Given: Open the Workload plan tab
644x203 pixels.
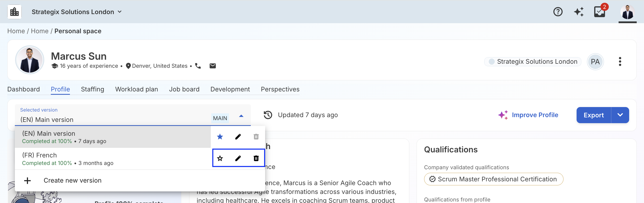Looking at the screenshot, I should tap(136, 89).
